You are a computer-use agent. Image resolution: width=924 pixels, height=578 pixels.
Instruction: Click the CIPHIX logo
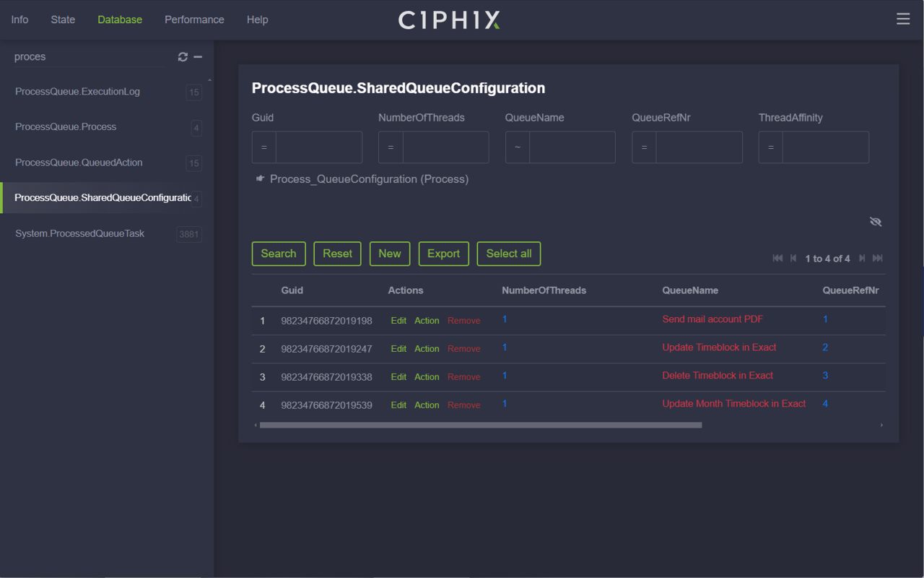(x=448, y=20)
